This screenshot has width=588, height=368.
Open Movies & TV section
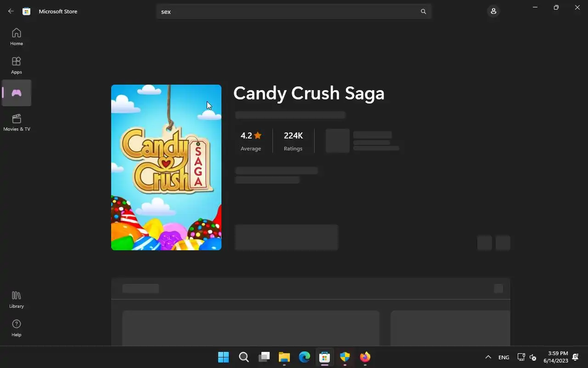17,122
